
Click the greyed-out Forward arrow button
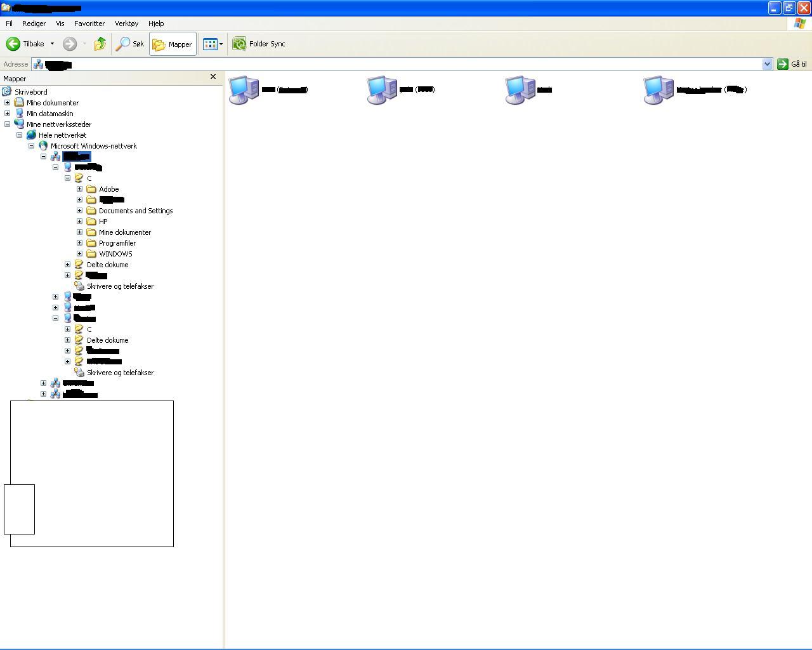click(70, 44)
